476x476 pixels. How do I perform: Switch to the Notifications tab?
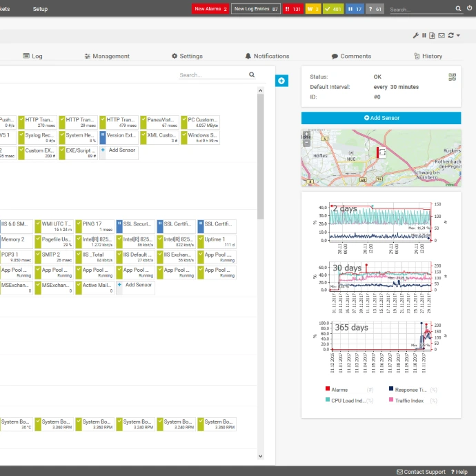tap(266, 56)
